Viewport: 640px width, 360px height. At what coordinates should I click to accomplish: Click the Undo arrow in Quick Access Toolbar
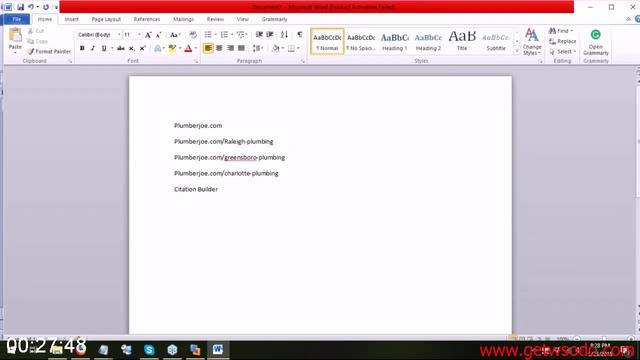click(31, 7)
